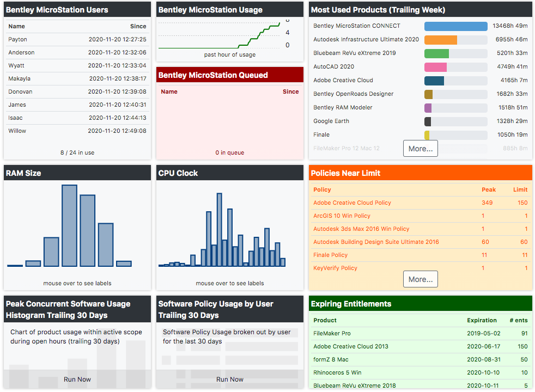Click Bluebeam ReVu eXtreme 2019 product name
The width and height of the screenshot is (535, 392).
pyautogui.click(x=355, y=53)
